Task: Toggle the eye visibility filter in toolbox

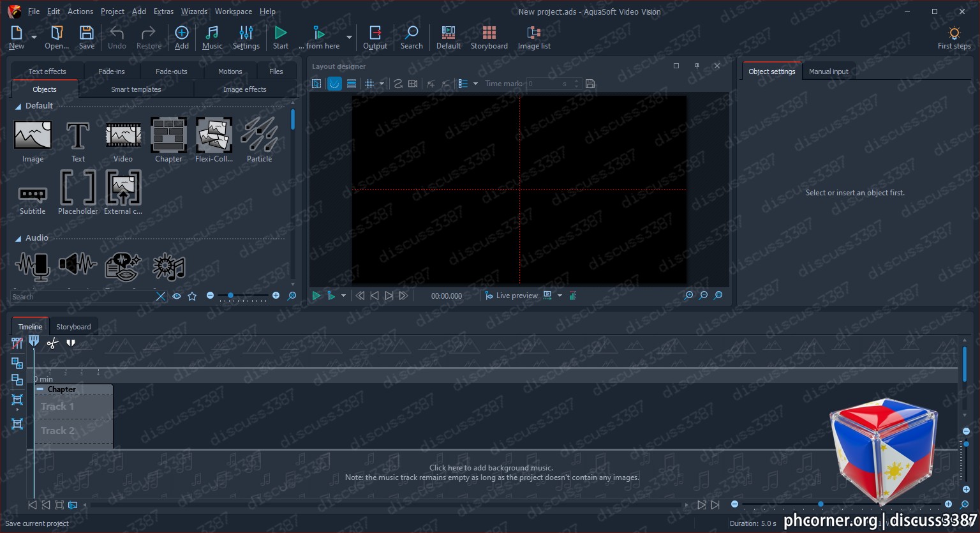Action: [177, 296]
